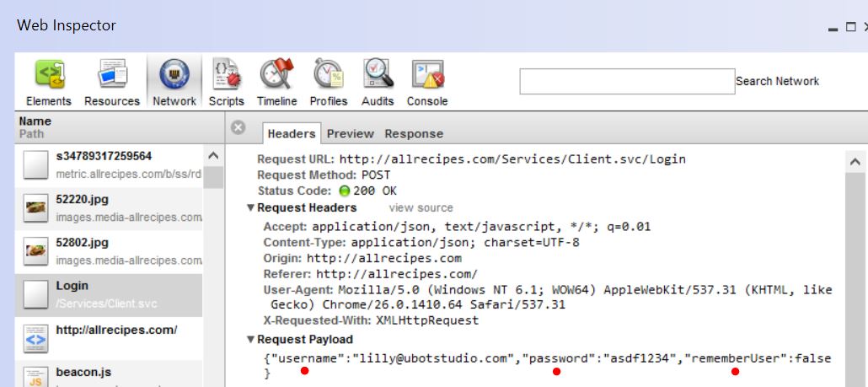Image resolution: width=868 pixels, height=387 pixels.
Task: Close the request details pane
Action: point(238,128)
